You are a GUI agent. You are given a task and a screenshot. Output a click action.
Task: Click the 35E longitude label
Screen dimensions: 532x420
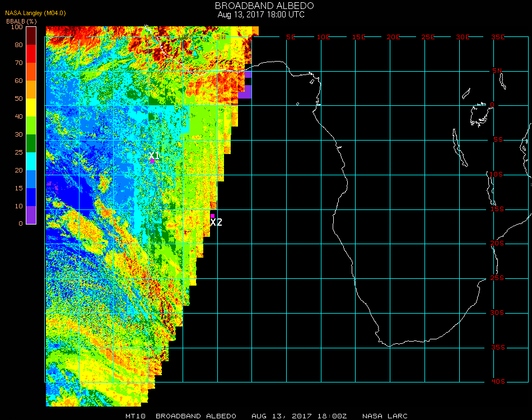tap(498, 37)
